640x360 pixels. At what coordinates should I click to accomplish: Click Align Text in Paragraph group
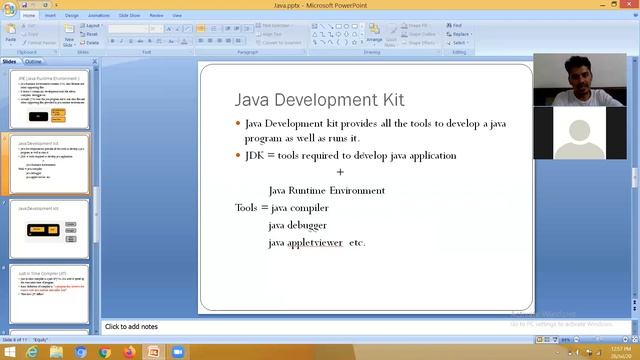click(270, 34)
